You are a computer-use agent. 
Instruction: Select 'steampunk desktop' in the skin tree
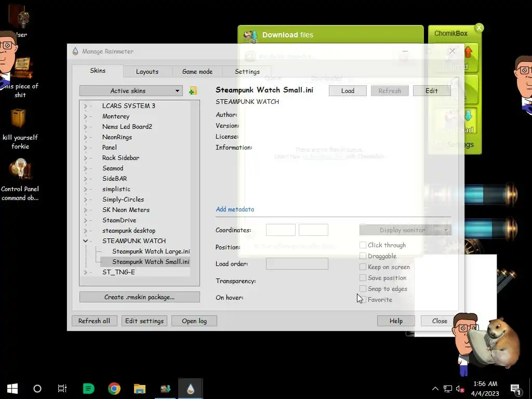coord(129,231)
